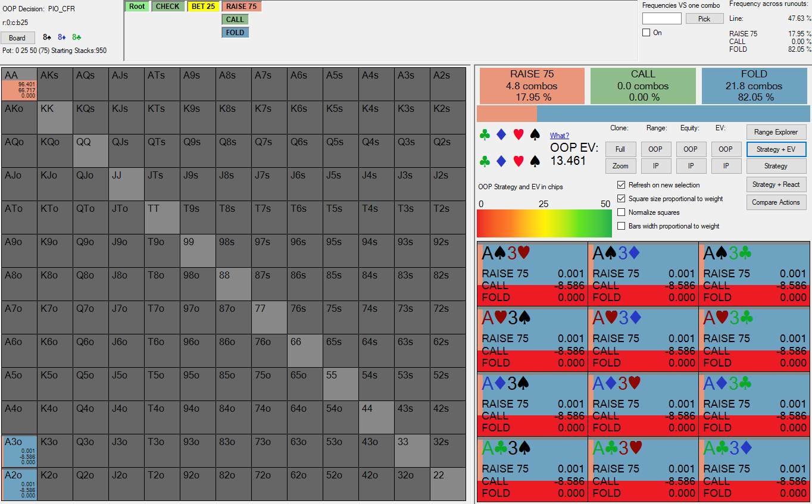Select the A♦3♥ combo card
This screenshot has height=504, width=812.
[644, 405]
